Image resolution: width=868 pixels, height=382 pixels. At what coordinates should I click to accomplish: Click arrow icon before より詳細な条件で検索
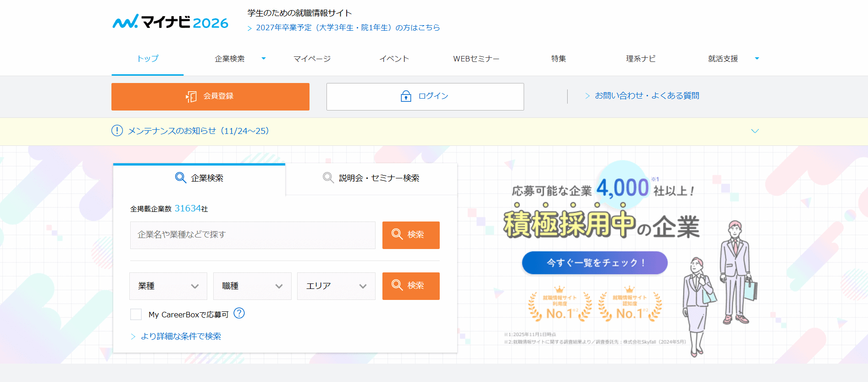(133, 337)
